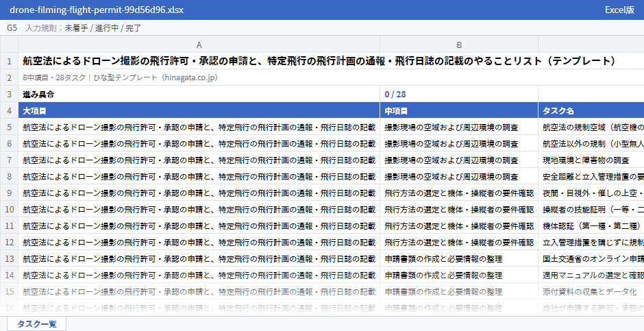Click task cell 国土交通省のオンライン申請

click(591, 258)
